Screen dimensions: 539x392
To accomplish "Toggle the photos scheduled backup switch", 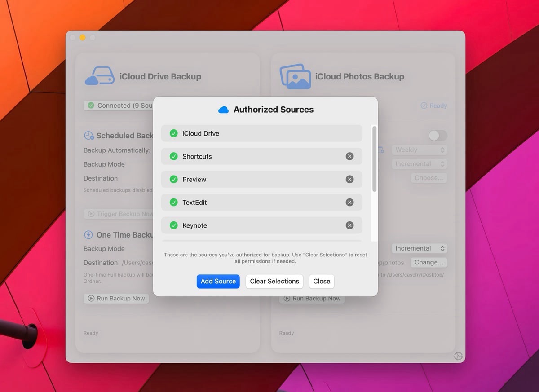I will pos(437,136).
